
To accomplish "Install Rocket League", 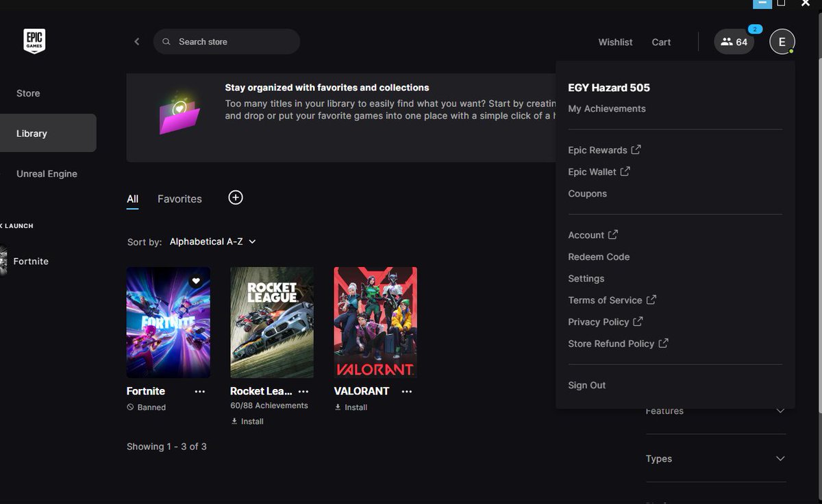I will [247, 421].
